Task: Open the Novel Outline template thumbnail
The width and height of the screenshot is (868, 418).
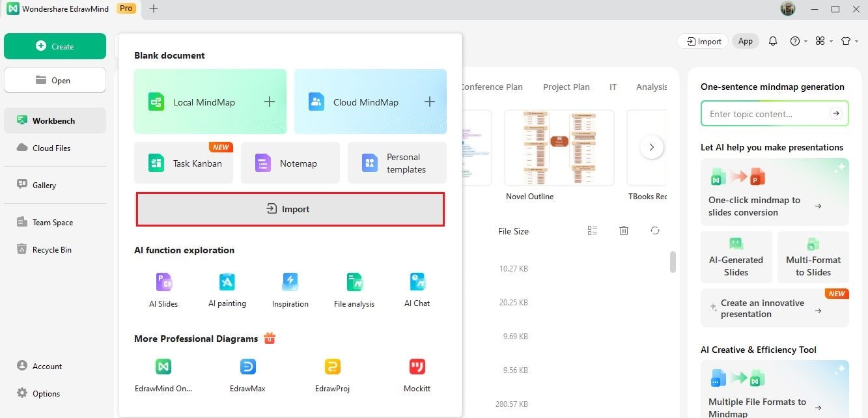Action: (559, 148)
